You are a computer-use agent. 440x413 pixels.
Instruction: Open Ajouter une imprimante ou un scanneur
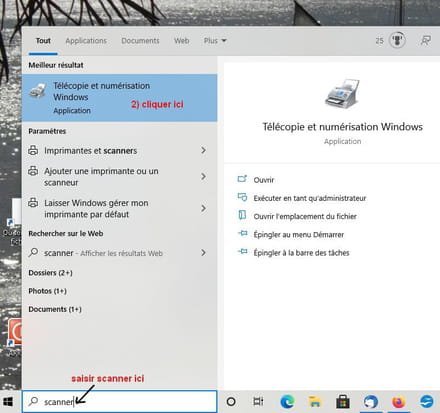119,177
